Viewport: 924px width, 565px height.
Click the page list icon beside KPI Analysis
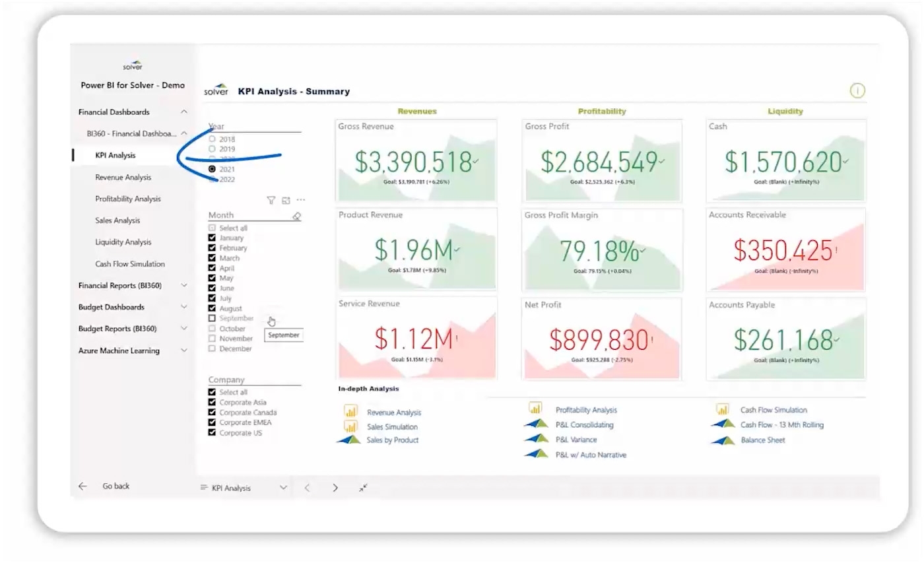pyautogui.click(x=204, y=488)
